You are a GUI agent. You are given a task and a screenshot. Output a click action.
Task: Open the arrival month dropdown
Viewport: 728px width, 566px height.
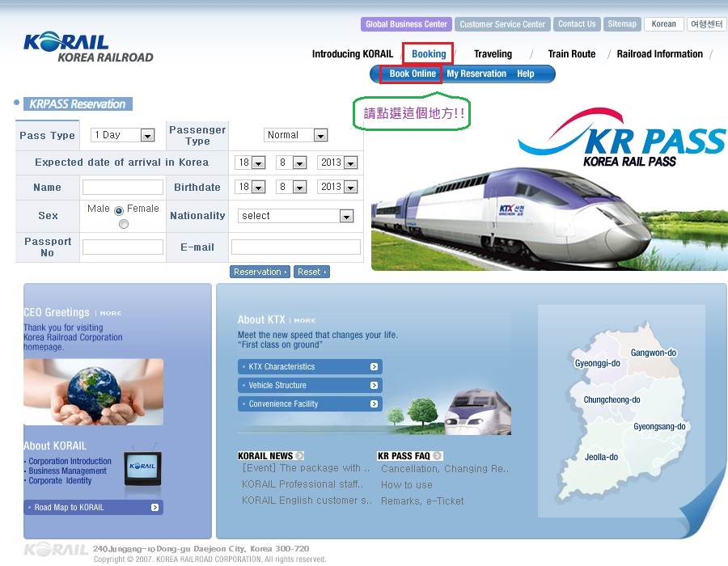tap(291, 163)
